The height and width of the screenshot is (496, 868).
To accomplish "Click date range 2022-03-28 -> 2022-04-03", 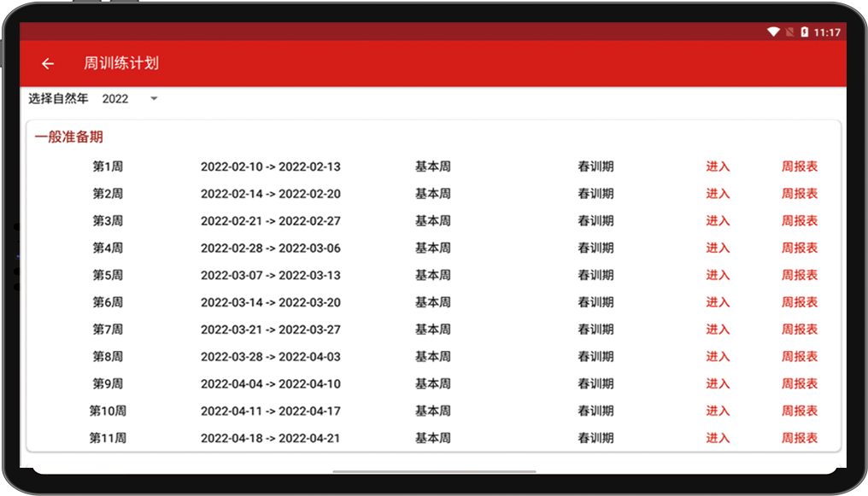I will point(270,356).
